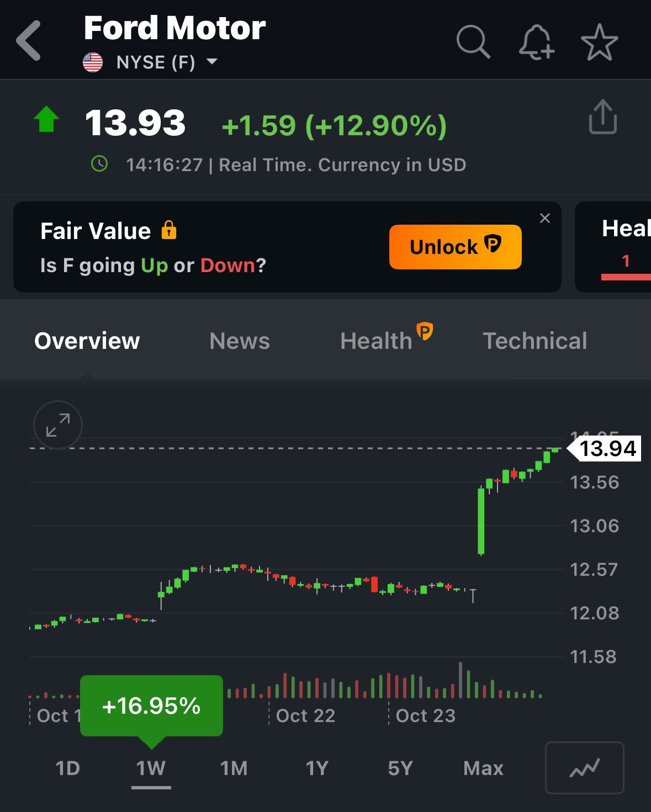
Task: Go back using the left arrow
Action: point(29,40)
